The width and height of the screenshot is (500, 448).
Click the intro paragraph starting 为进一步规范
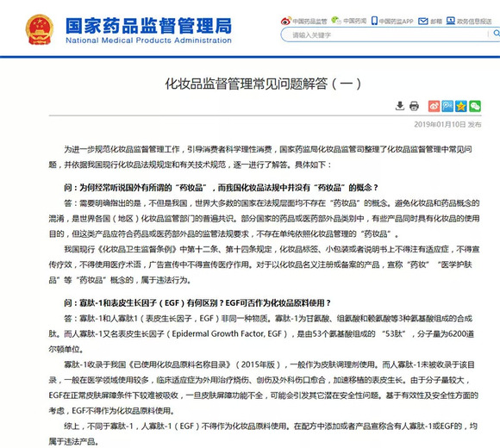260,157
